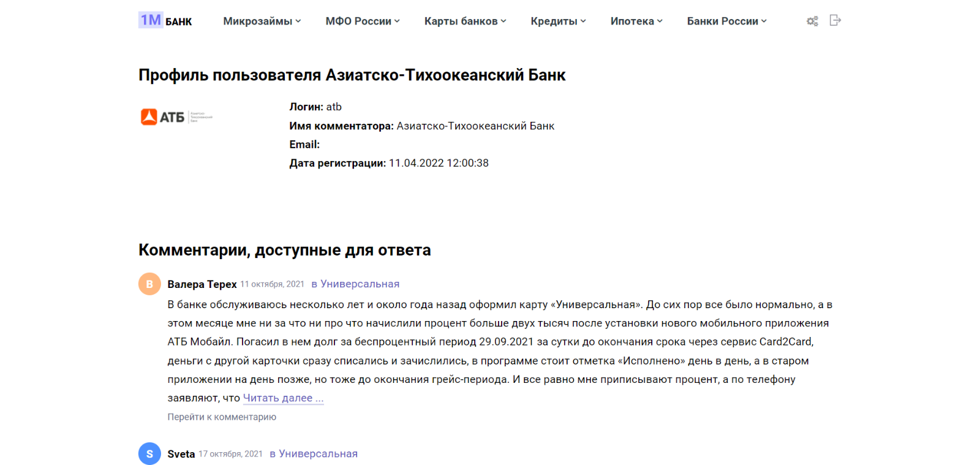Screen dimensions: 980x465
Task: Click the Профиль пользователя heading
Action: point(352,75)
